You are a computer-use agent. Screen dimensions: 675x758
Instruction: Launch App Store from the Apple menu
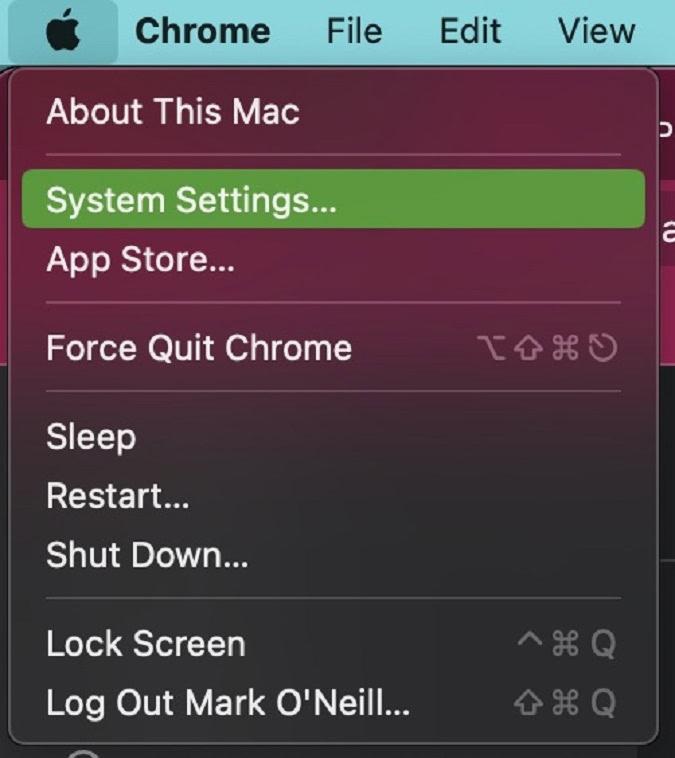(140, 260)
